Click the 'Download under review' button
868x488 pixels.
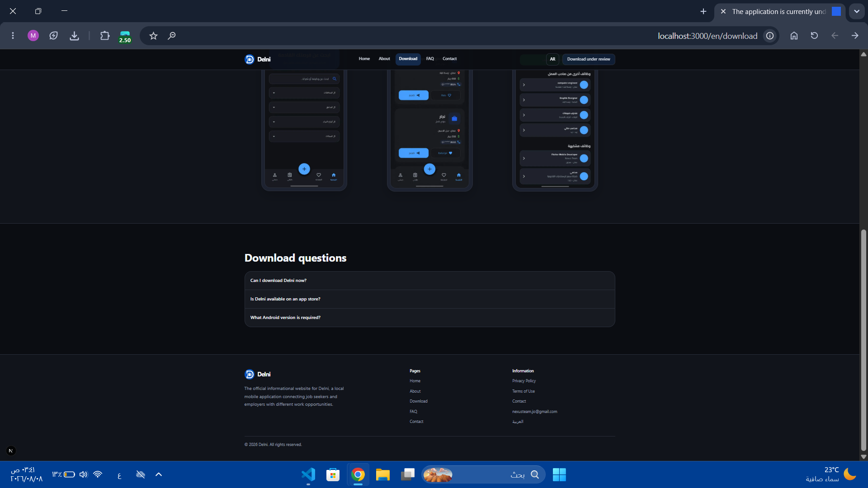(x=589, y=59)
